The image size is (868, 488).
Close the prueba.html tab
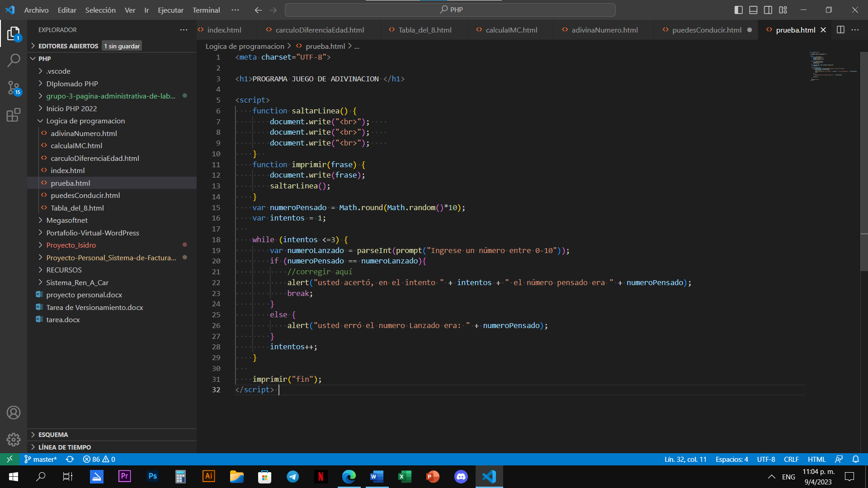click(823, 30)
